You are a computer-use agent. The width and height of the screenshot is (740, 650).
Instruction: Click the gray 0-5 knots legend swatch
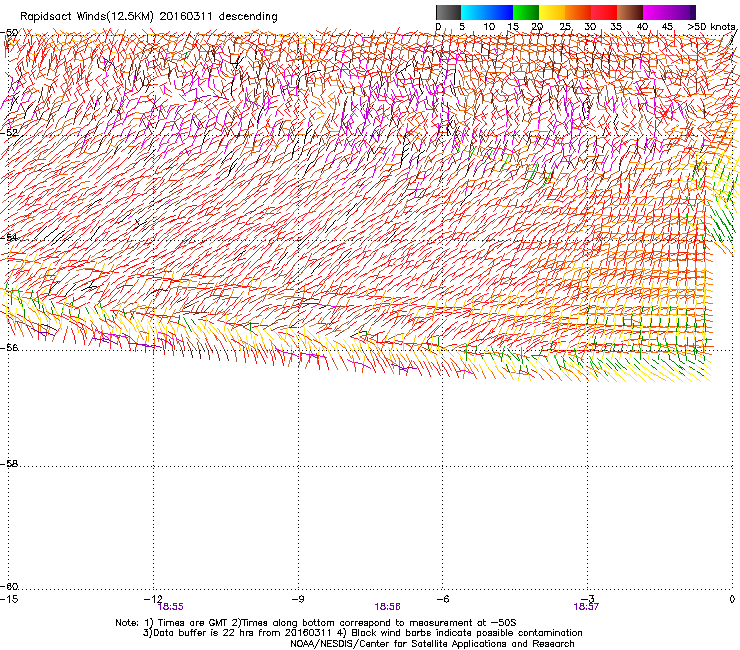448,12
